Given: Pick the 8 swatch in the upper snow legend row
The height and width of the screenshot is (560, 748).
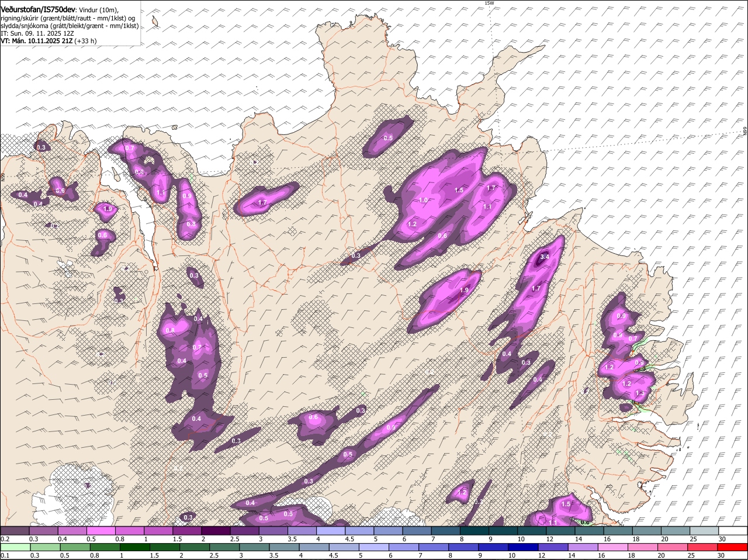Looking at the screenshot, I should tap(474, 530).
